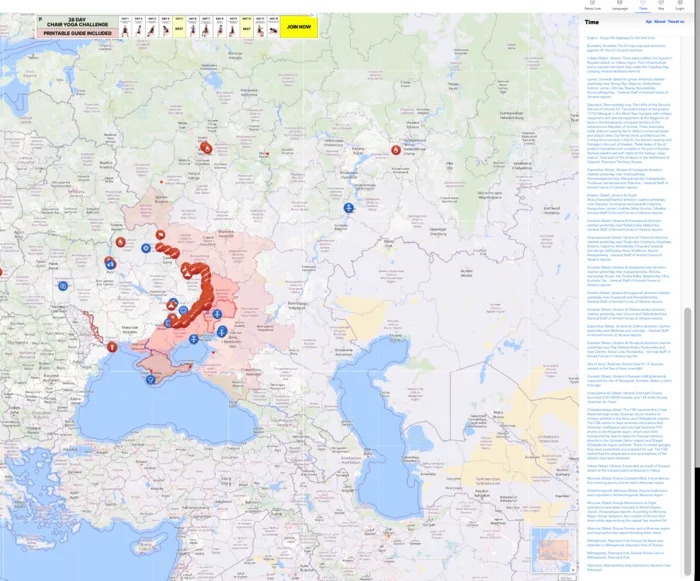Open the Language tab
This screenshot has width=700, height=581.
(x=620, y=5)
